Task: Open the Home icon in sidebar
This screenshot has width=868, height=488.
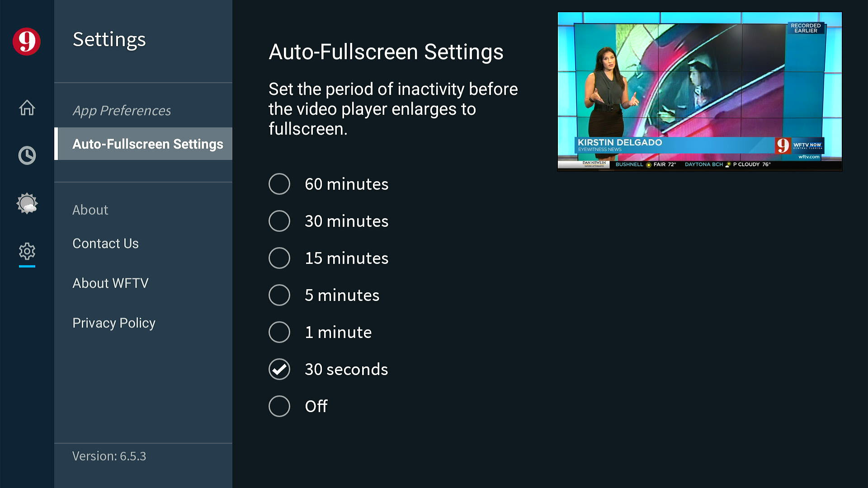Action: pyautogui.click(x=27, y=108)
